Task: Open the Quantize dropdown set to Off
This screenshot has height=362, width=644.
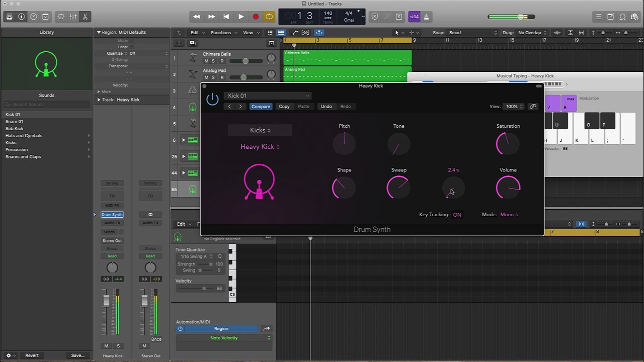Action: (x=148, y=53)
